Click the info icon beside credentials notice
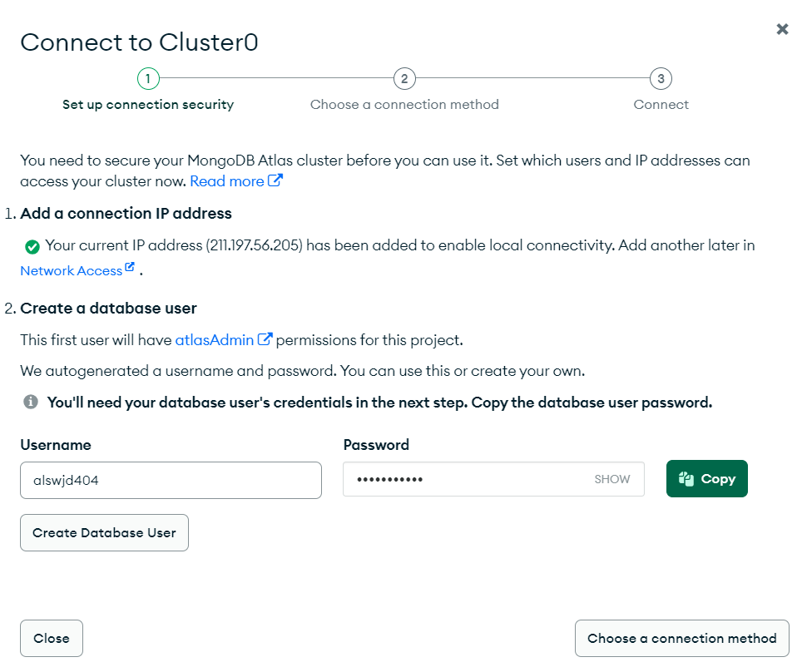The image size is (802, 672). click(x=31, y=403)
